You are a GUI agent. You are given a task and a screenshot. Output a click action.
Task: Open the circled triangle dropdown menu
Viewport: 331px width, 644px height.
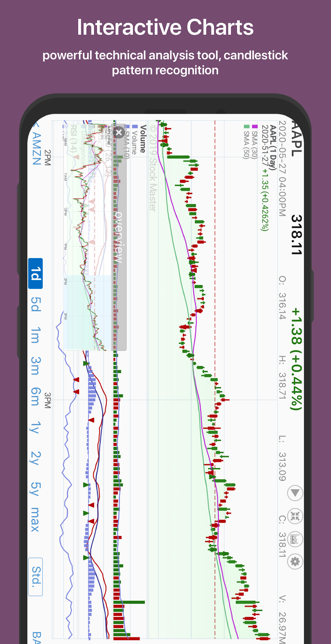pyautogui.click(x=295, y=493)
